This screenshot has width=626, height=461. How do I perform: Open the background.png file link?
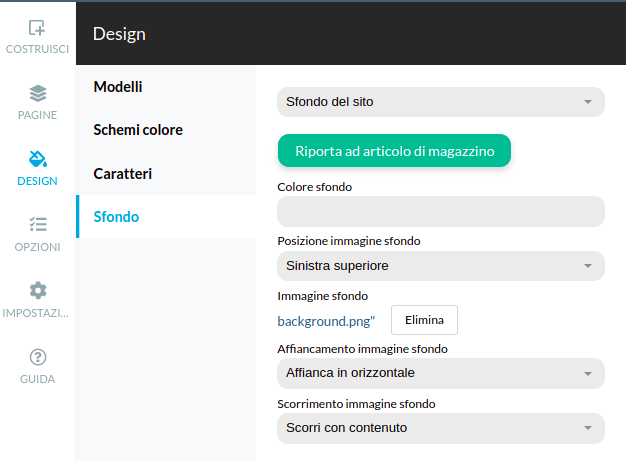326,321
